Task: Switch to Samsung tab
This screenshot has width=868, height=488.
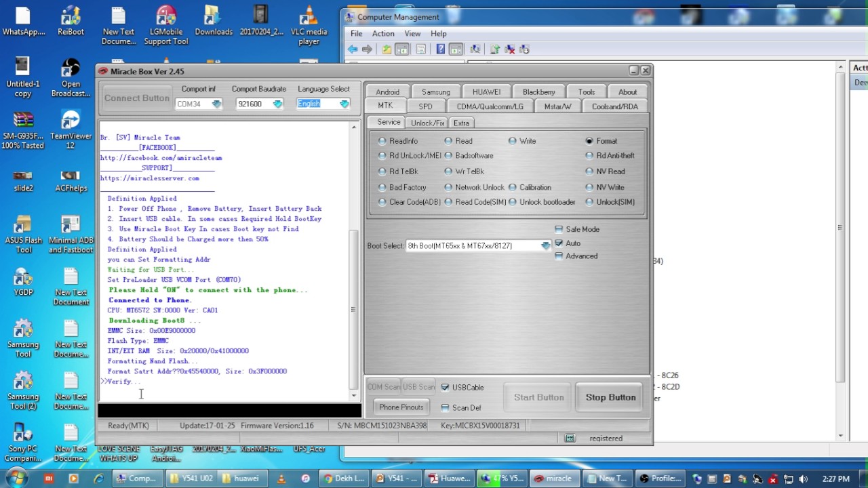Action: point(436,91)
